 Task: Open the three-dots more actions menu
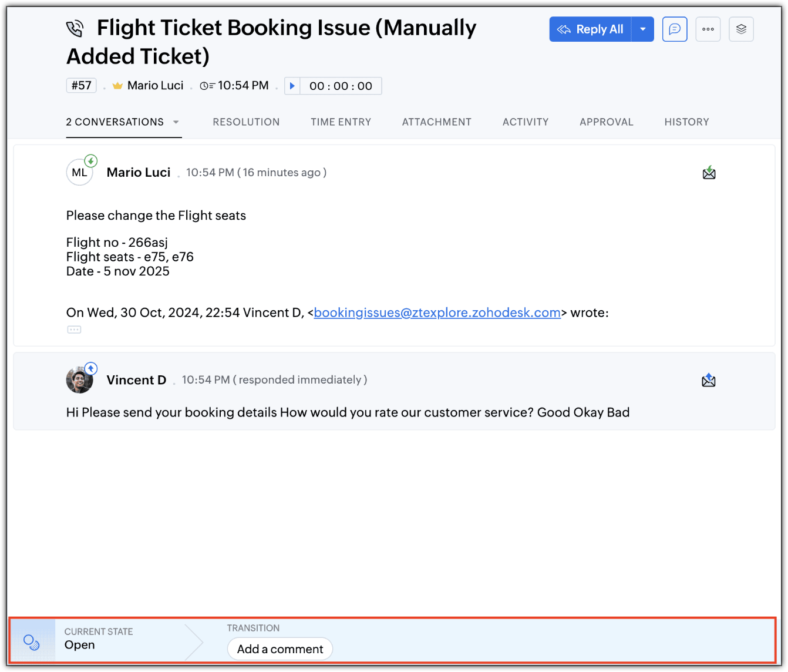pyautogui.click(x=708, y=29)
